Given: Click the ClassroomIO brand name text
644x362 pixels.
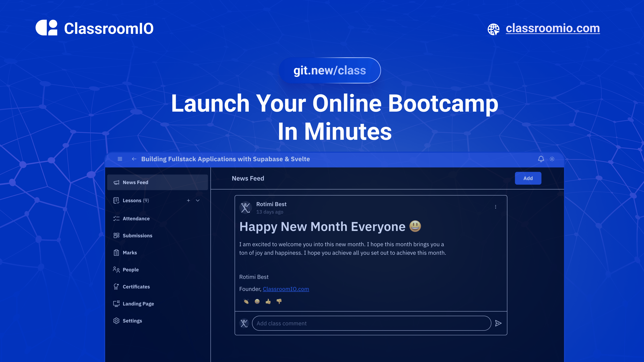Looking at the screenshot, I should click(109, 28).
